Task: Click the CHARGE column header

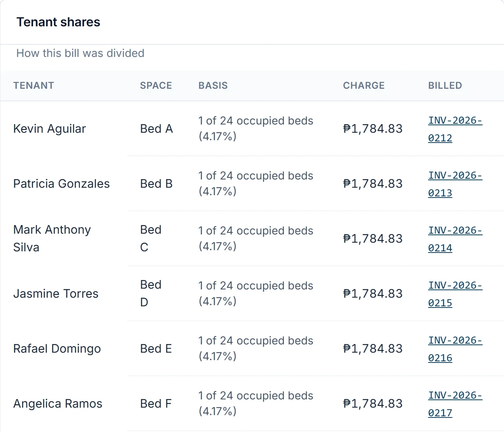Action: 364,86
